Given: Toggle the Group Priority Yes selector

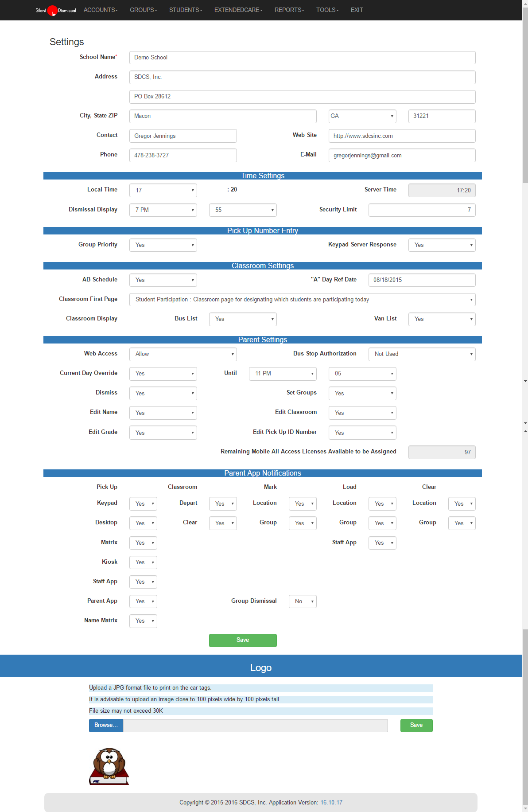Looking at the screenshot, I should [163, 245].
